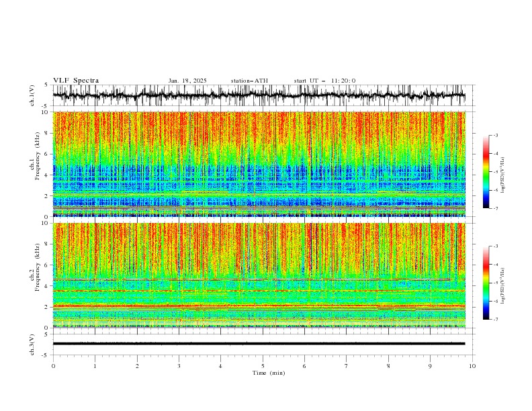Viewport: 532px width, 411px height.
Task: Click the "-5" tick on ch.1 colorbar
Action: click(x=495, y=172)
